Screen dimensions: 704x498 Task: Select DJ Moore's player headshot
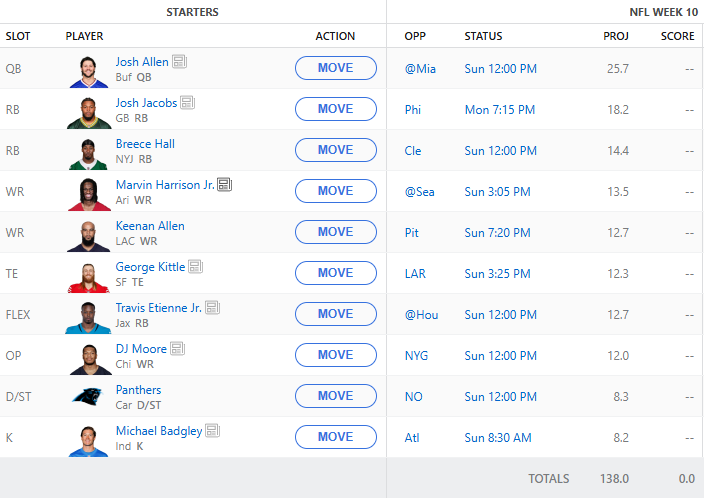88,355
